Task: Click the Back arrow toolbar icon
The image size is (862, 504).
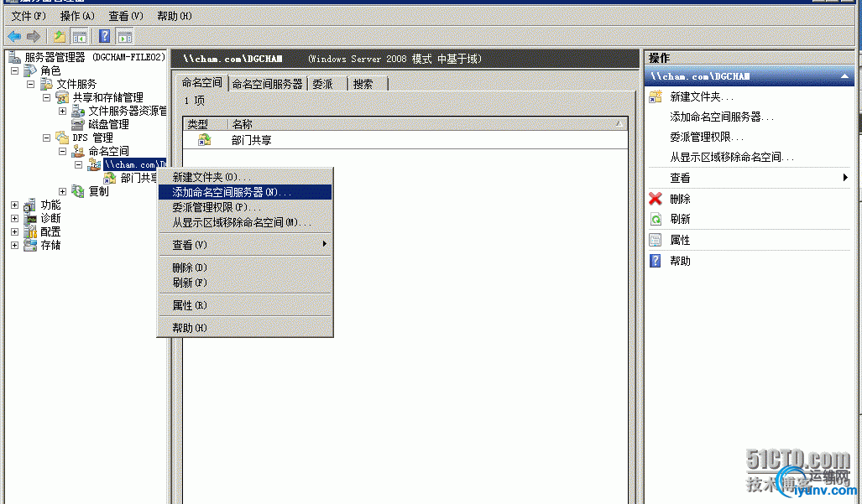Action: click(14, 37)
